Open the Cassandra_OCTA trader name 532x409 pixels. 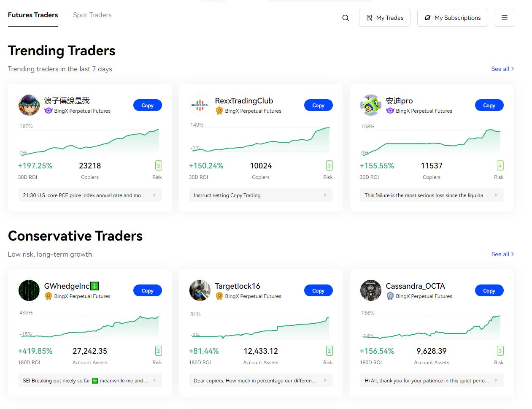click(416, 286)
